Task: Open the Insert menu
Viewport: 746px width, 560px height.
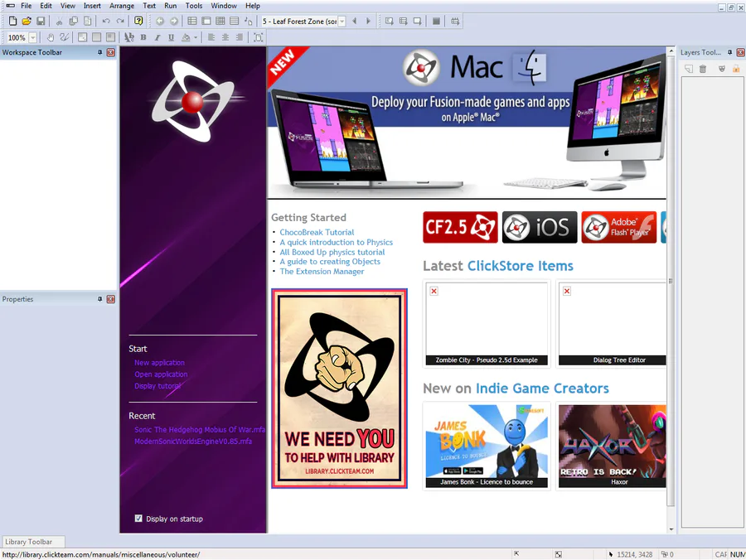Action: (x=92, y=6)
